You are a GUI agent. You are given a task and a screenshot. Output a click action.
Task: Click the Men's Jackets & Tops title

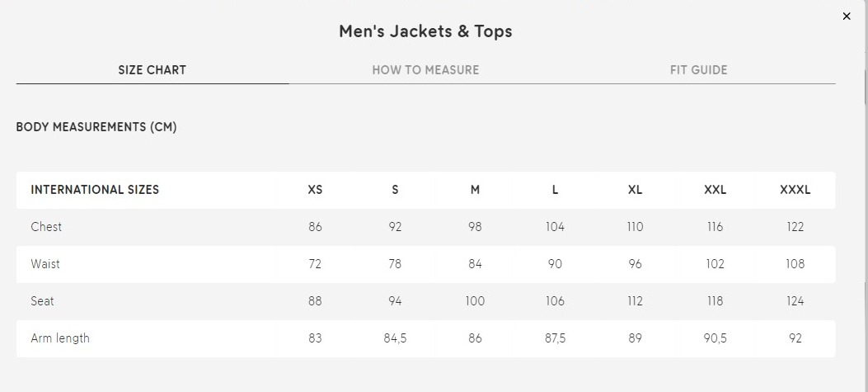tap(425, 31)
